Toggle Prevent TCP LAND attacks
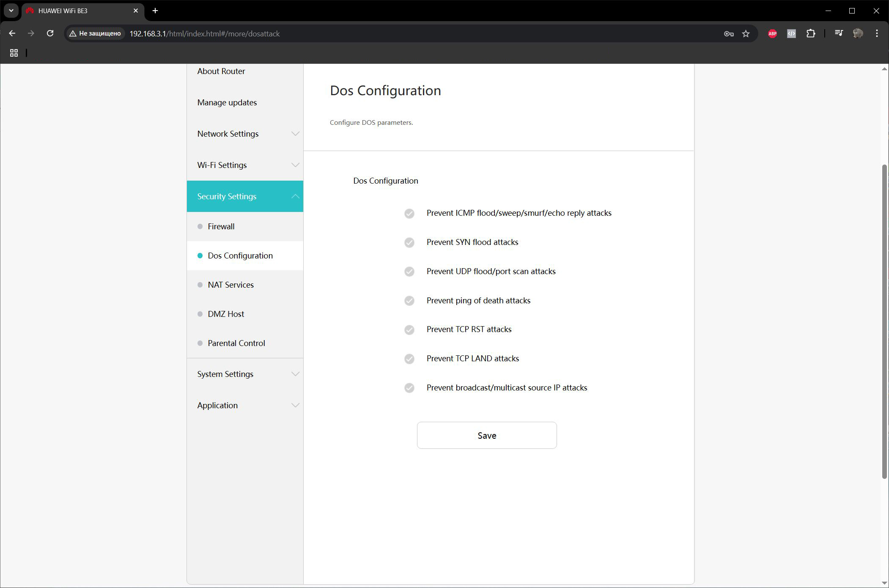The width and height of the screenshot is (889, 588). pyautogui.click(x=409, y=359)
